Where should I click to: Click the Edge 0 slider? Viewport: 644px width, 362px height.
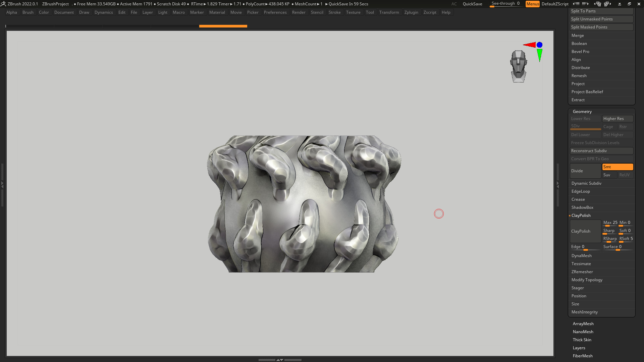585,247
